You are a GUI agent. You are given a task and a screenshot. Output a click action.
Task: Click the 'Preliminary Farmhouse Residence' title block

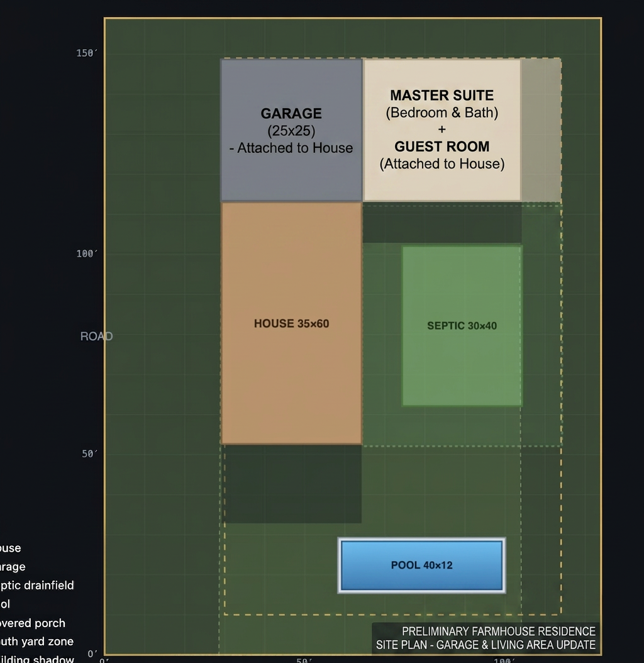[499, 632]
